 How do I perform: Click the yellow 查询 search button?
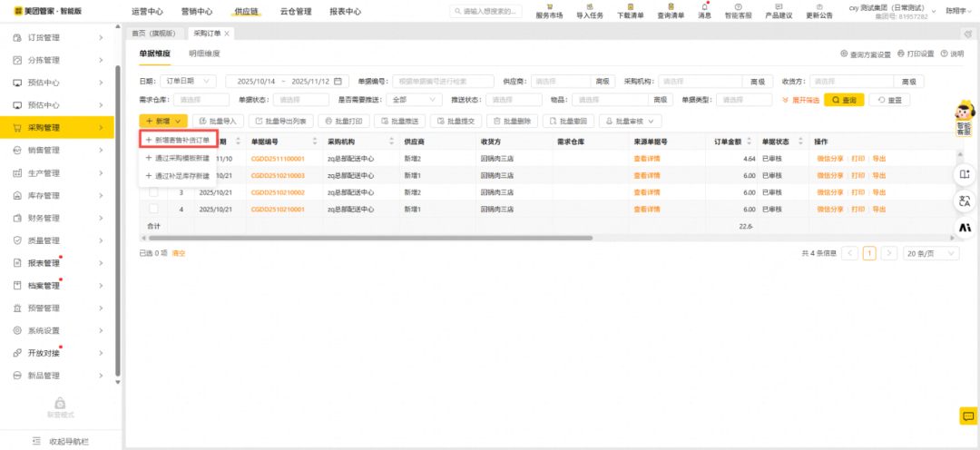tap(844, 100)
